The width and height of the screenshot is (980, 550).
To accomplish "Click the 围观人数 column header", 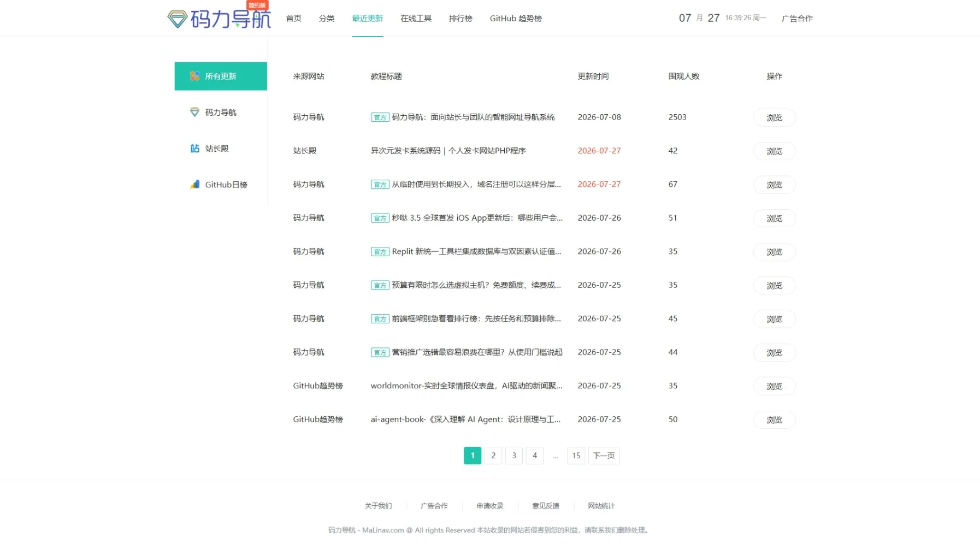I will click(684, 76).
